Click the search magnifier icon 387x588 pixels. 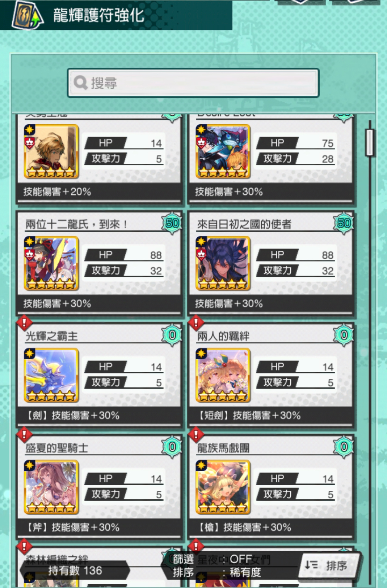pos(81,83)
